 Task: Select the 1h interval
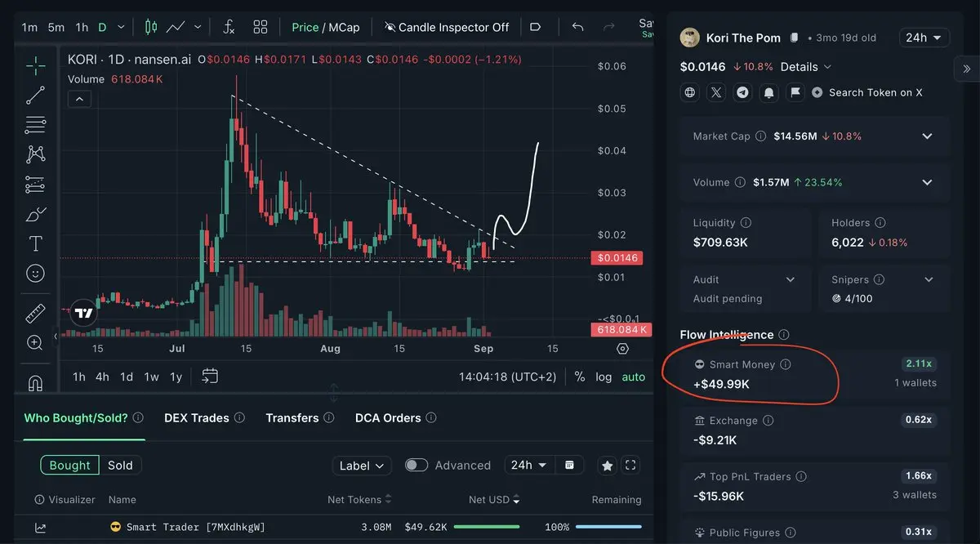tap(82, 27)
